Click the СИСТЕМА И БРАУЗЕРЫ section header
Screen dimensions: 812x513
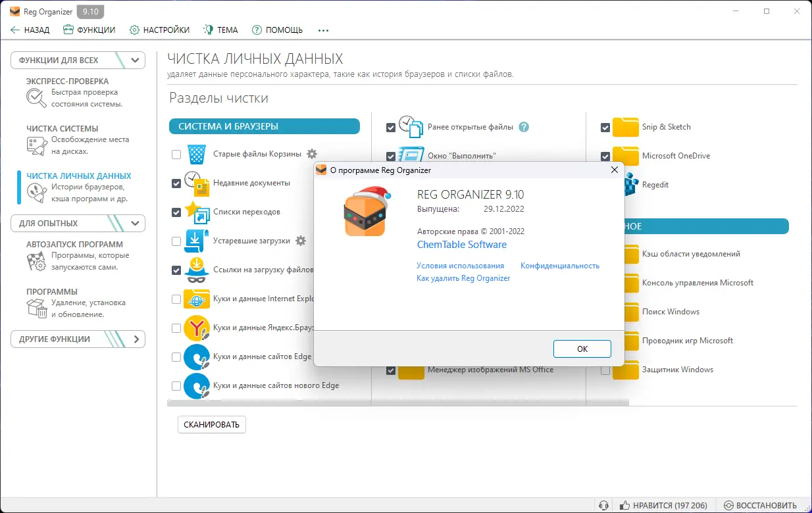265,126
